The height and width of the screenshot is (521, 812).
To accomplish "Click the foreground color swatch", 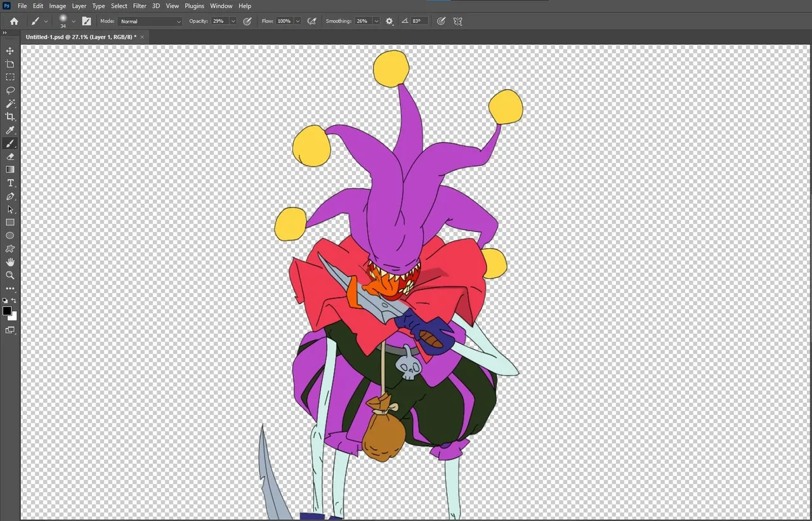I will (7, 310).
